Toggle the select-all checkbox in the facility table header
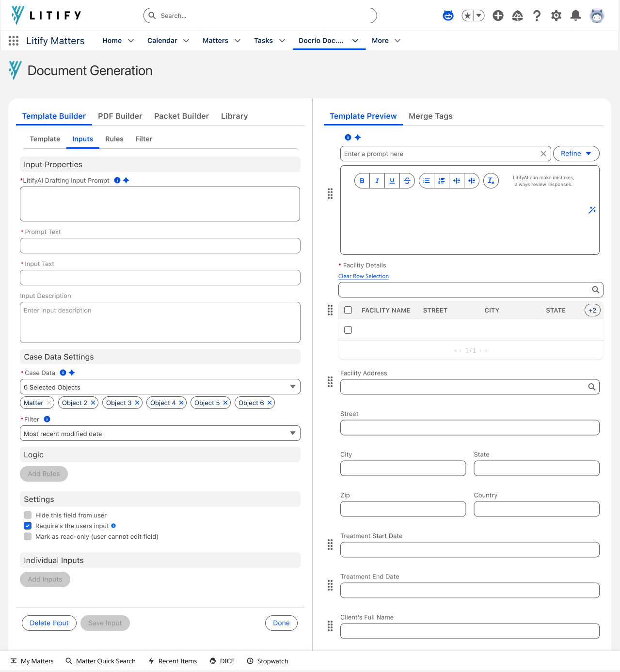 coord(348,310)
